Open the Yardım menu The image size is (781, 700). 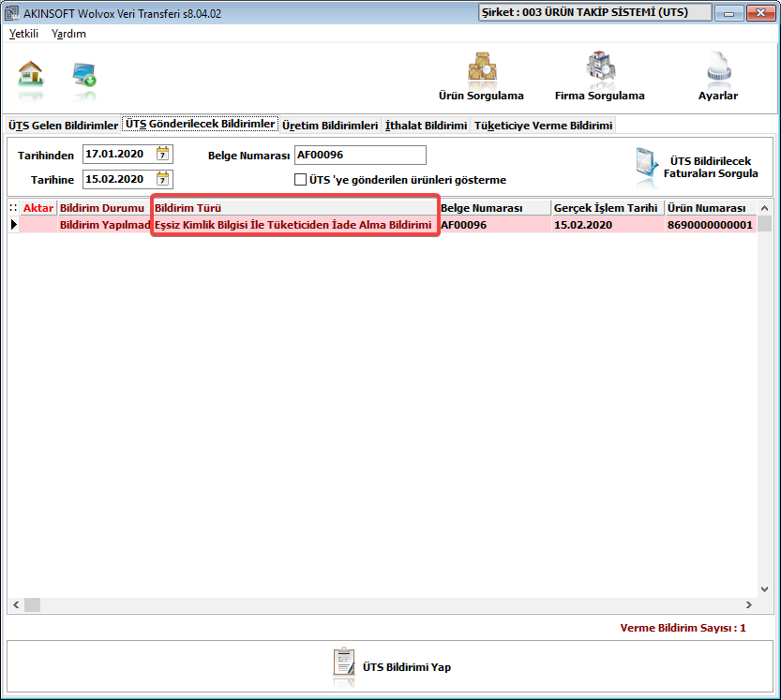(x=68, y=34)
